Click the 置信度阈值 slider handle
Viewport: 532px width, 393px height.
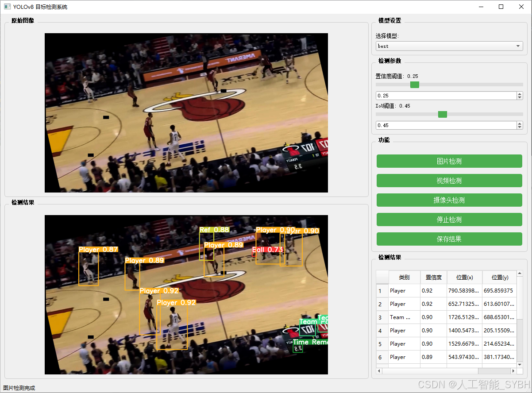point(415,85)
